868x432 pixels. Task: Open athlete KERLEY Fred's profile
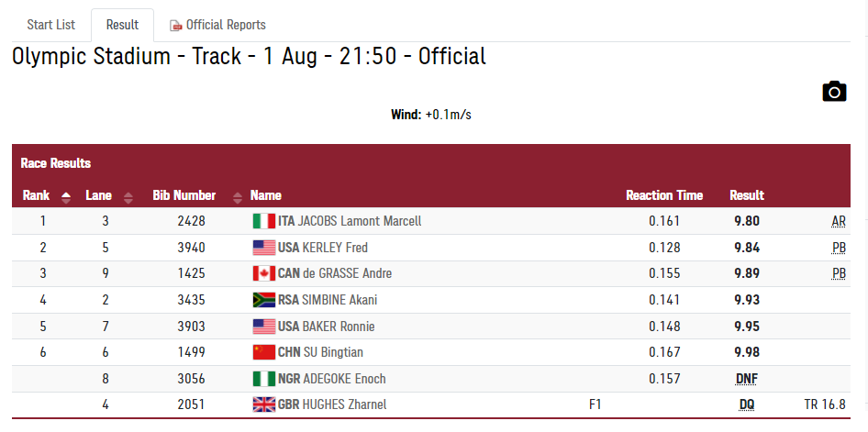(335, 248)
